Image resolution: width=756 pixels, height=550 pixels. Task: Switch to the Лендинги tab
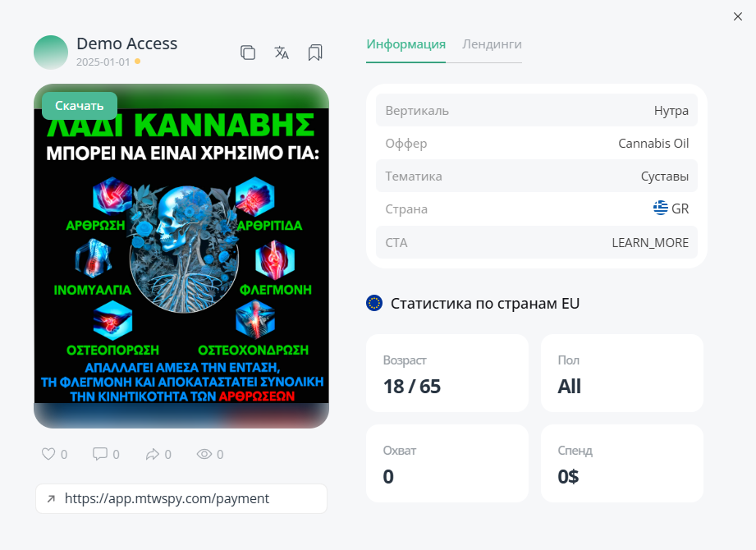pyautogui.click(x=492, y=44)
